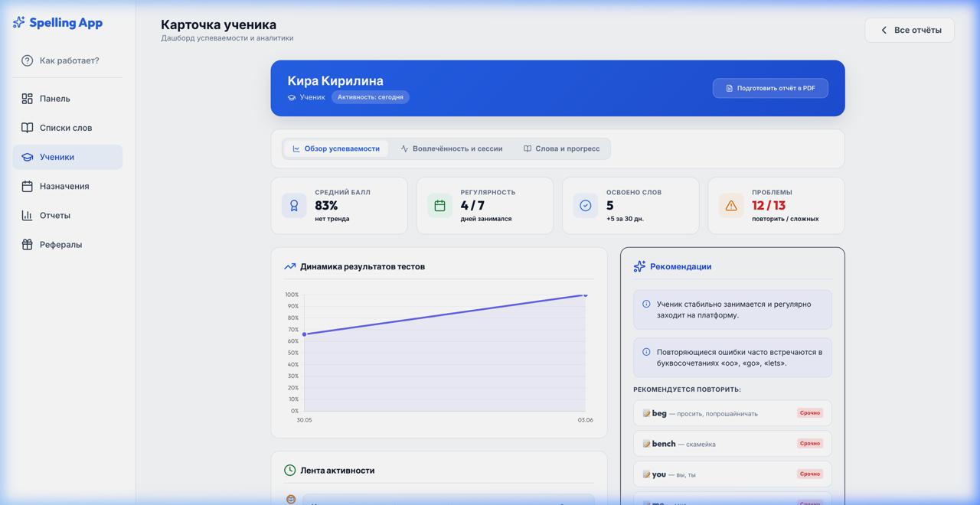
Task: Click the Отчеты bar chart icon
Action: pyautogui.click(x=28, y=215)
